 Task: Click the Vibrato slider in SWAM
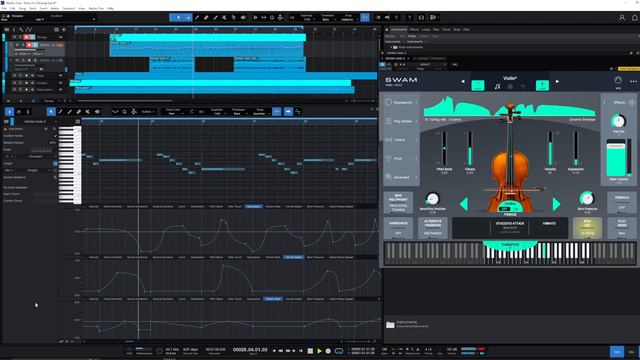470,149
